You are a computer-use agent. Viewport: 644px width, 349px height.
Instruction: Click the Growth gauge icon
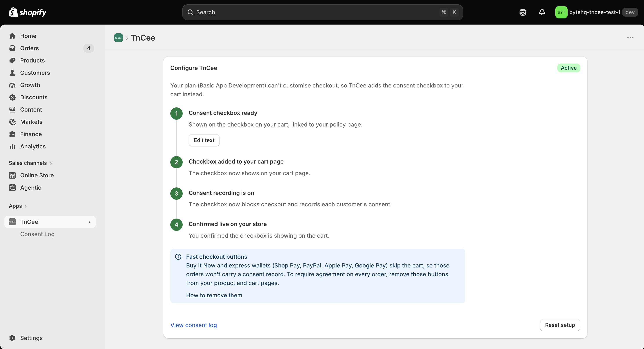(x=12, y=85)
